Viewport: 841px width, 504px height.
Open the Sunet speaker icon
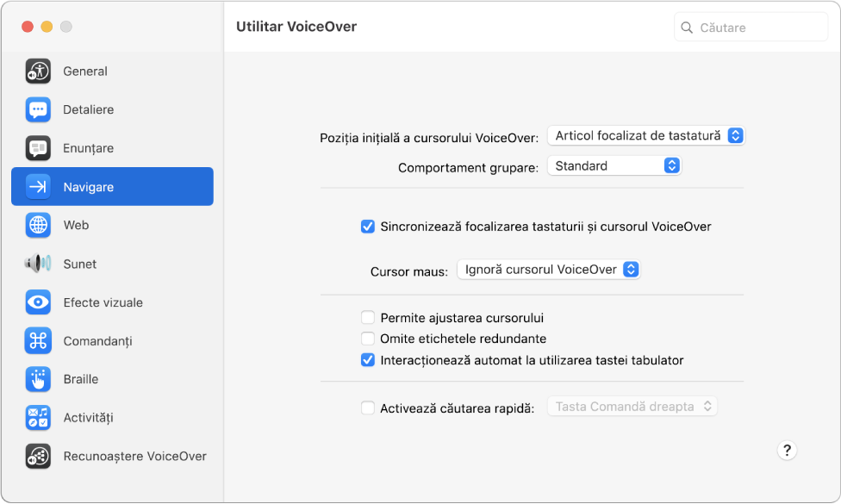[38, 264]
